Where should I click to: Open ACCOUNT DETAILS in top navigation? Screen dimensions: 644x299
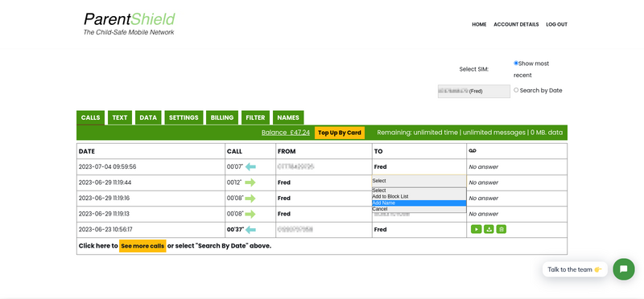(516, 24)
